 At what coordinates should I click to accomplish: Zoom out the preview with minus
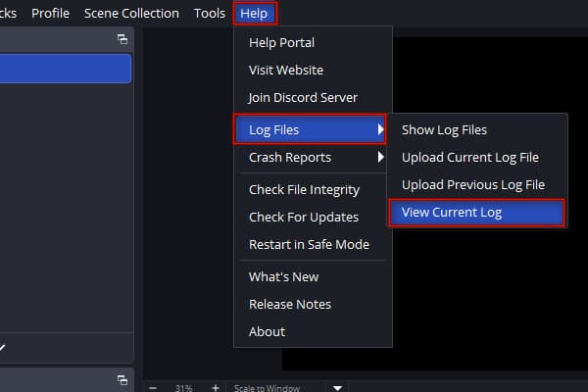tap(153, 387)
